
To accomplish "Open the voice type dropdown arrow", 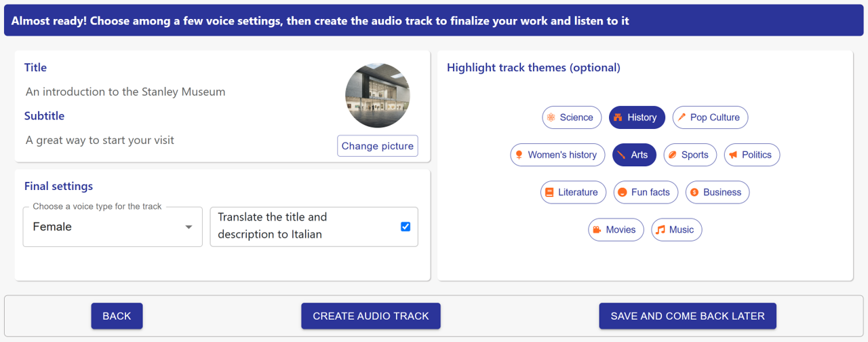I will 189,227.
